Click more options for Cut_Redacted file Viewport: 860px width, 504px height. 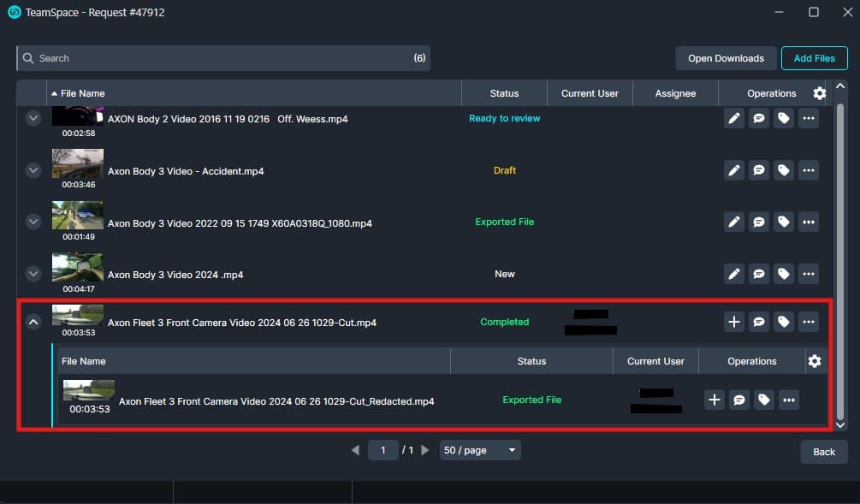click(789, 400)
